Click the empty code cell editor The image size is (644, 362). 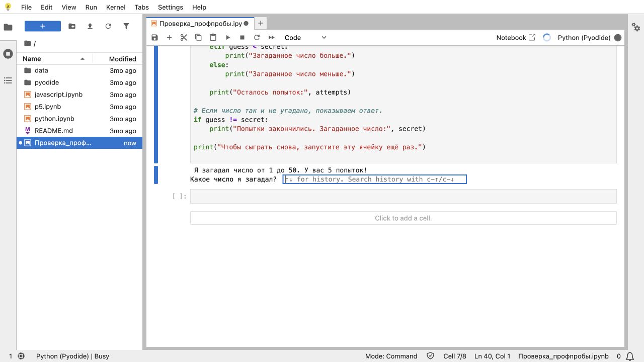pyautogui.click(x=403, y=196)
